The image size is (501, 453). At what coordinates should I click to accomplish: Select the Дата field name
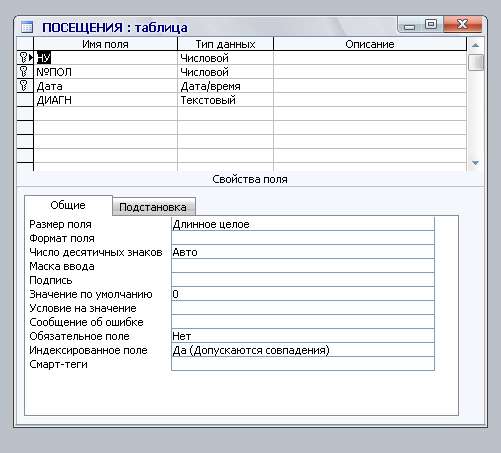click(105, 86)
